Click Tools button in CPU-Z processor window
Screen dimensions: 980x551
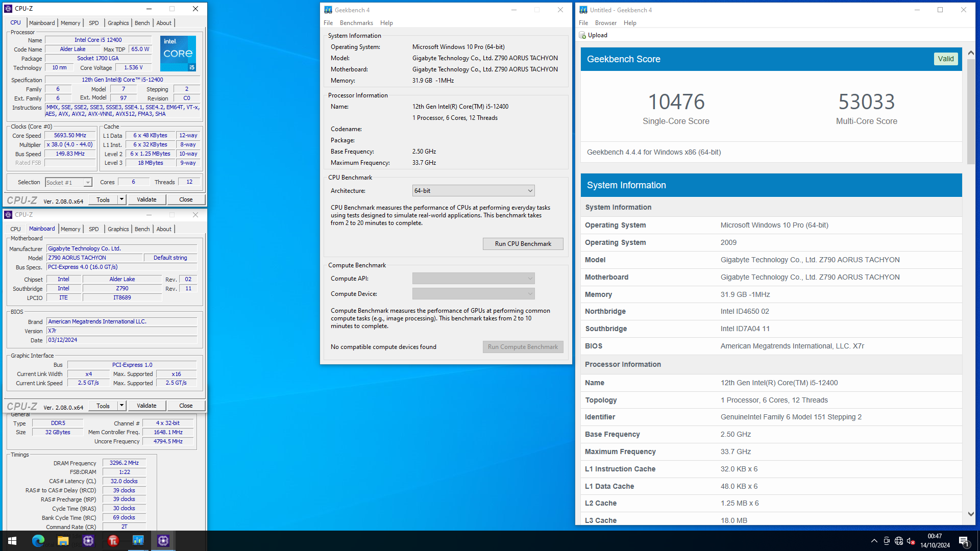[x=103, y=199]
